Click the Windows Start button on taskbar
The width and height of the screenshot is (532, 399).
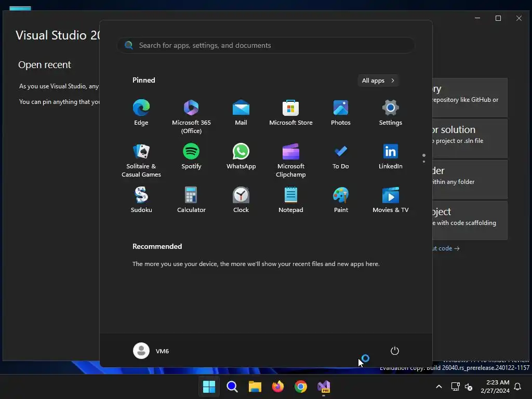point(209,387)
